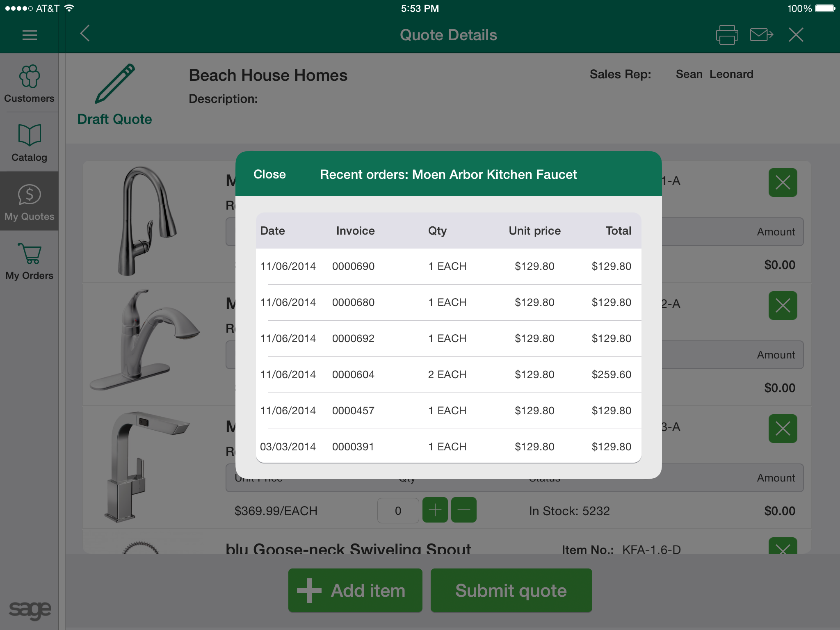The width and height of the screenshot is (840, 630).
Task: Open My Orders cart
Action: pyautogui.click(x=29, y=260)
